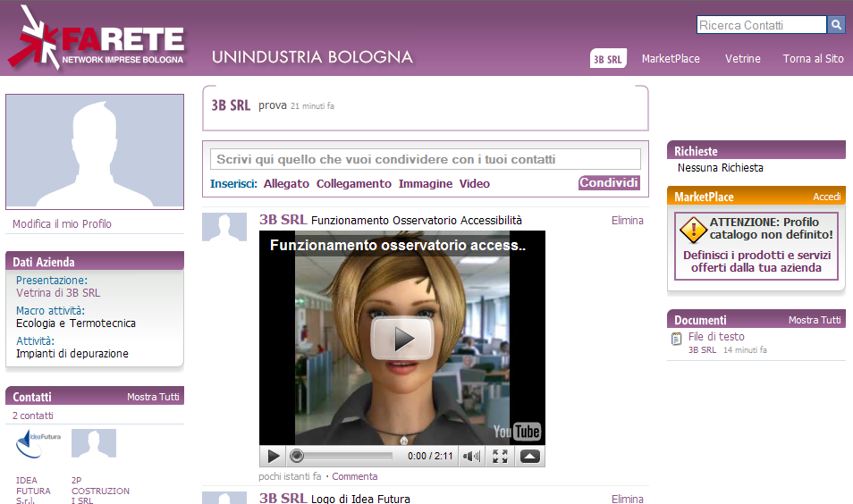The width and height of the screenshot is (853, 504).
Task: Click the 0:00 / 2:11 video time display
Action: pos(430,456)
